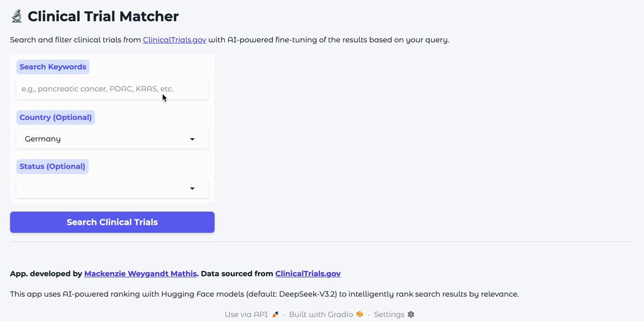Open ClinicalTrials.gov link after Data sourced from
The width and height of the screenshot is (644, 321).
tap(308, 274)
